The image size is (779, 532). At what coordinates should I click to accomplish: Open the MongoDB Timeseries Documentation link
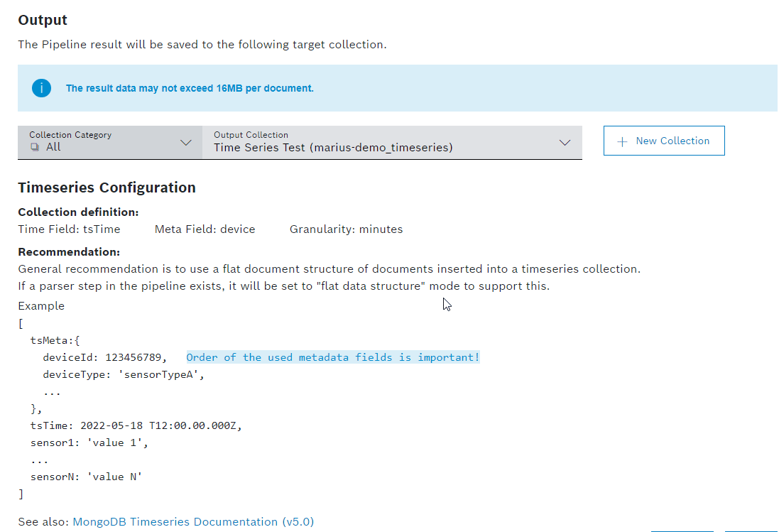(193, 522)
